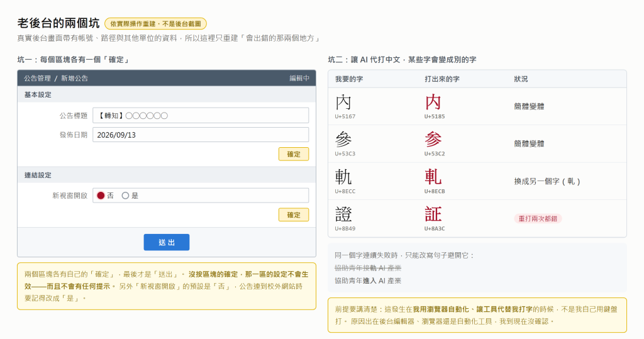This screenshot has height=339, width=644.
Task: Click the red 内 character
Action: (x=433, y=103)
